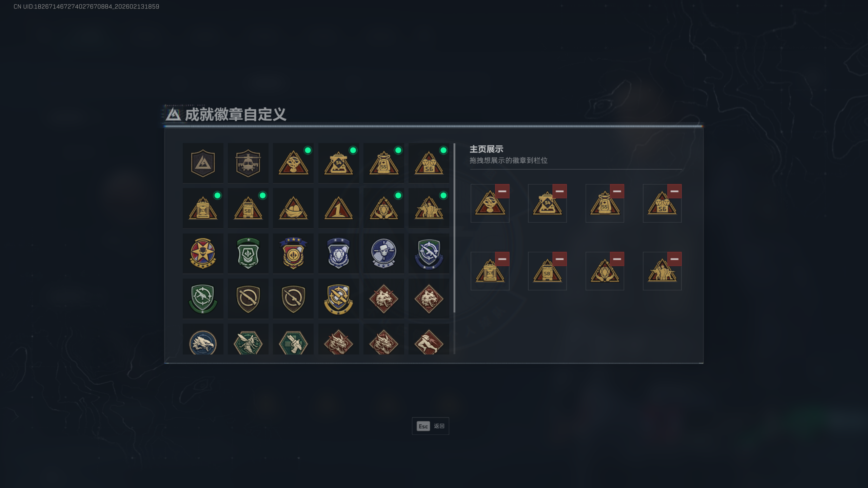Remove the S4 badge from showcase
This screenshot has height=488, width=868.
coord(559,191)
